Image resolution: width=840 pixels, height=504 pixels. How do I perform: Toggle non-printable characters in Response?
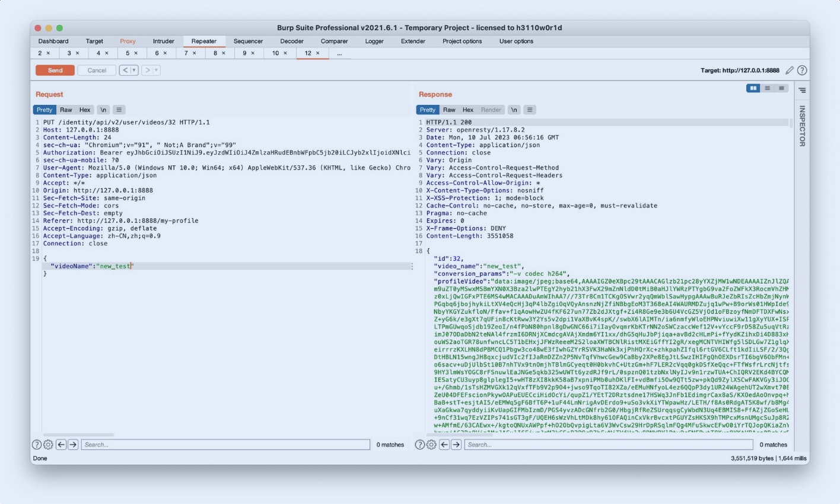tap(514, 110)
